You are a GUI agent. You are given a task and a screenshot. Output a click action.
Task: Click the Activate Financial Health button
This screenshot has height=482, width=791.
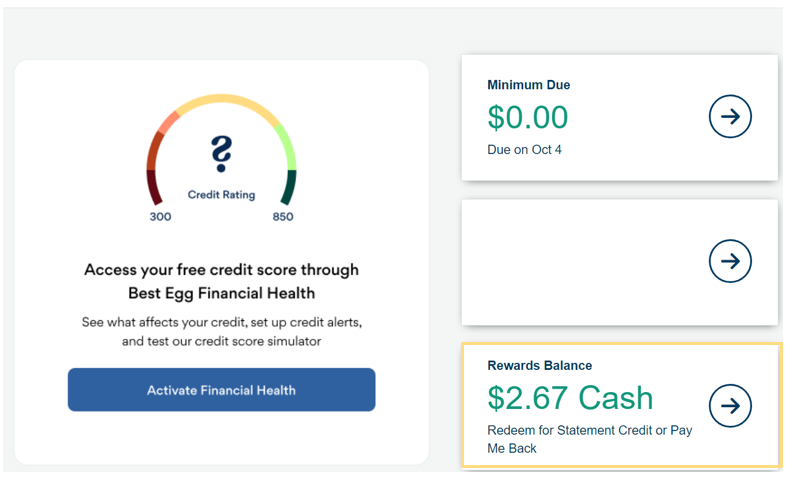221,390
